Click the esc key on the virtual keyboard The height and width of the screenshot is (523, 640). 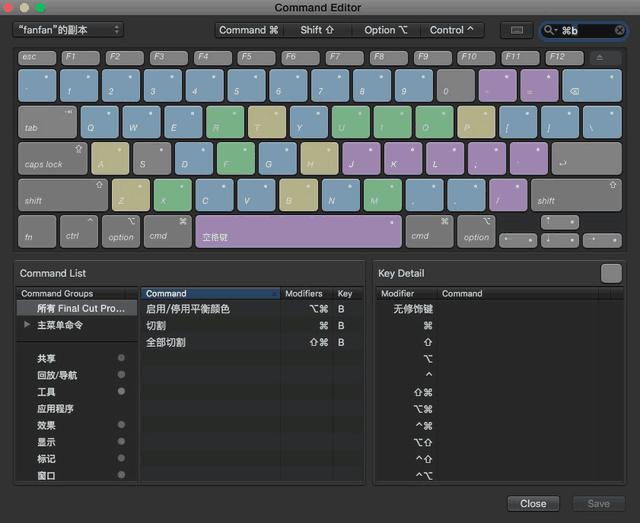[37, 58]
